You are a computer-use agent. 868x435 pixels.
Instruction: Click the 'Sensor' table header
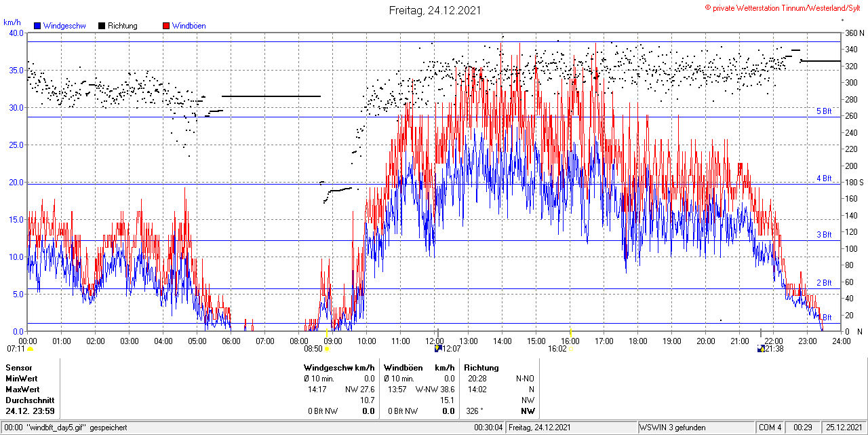click(19, 368)
